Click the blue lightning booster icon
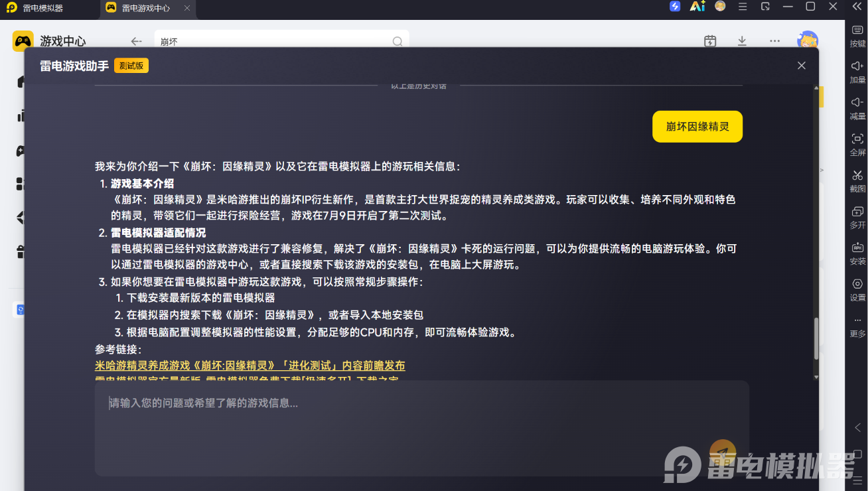868x491 pixels. (x=675, y=7)
